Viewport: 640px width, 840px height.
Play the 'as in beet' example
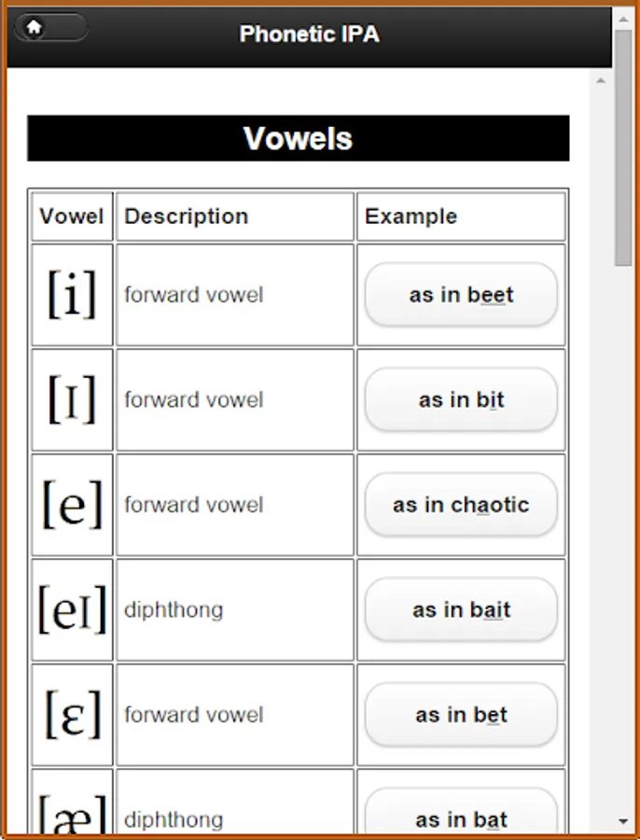461,295
